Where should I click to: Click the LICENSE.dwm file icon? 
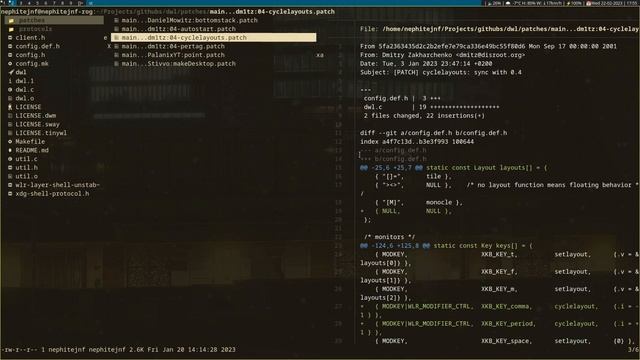(10, 116)
